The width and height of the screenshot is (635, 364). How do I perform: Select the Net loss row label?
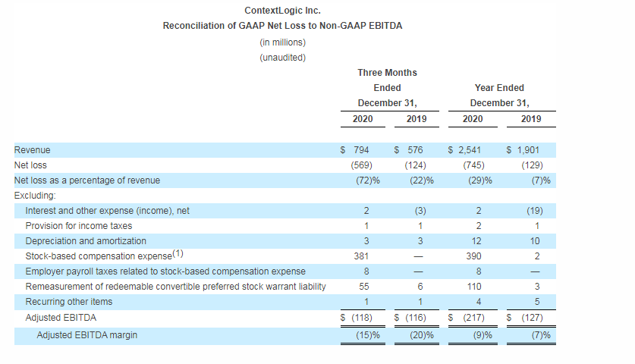point(30,165)
